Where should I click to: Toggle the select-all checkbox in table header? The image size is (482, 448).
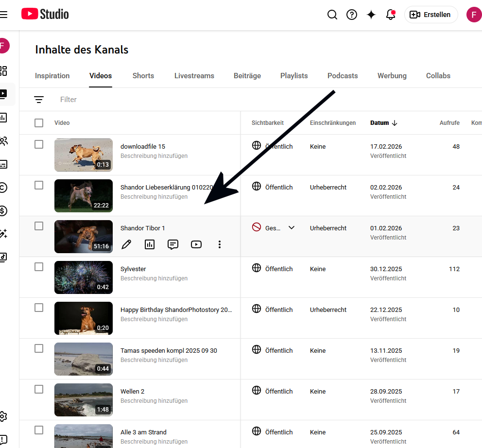(x=39, y=123)
